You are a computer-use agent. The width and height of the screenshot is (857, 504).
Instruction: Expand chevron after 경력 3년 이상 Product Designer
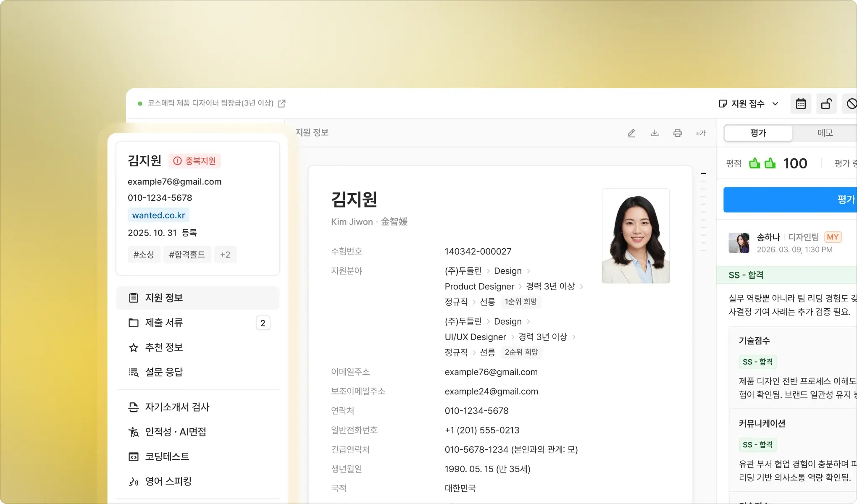click(581, 286)
